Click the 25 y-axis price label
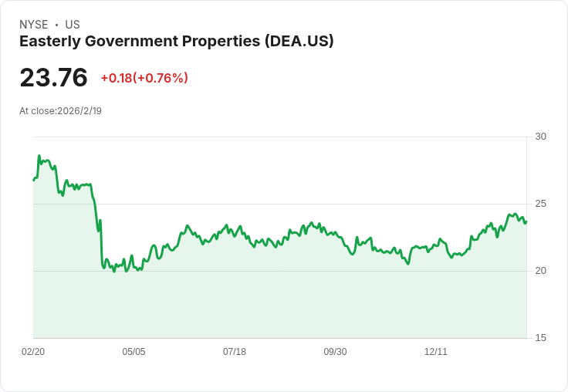The width and height of the screenshot is (568, 392). click(x=540, y=204)
